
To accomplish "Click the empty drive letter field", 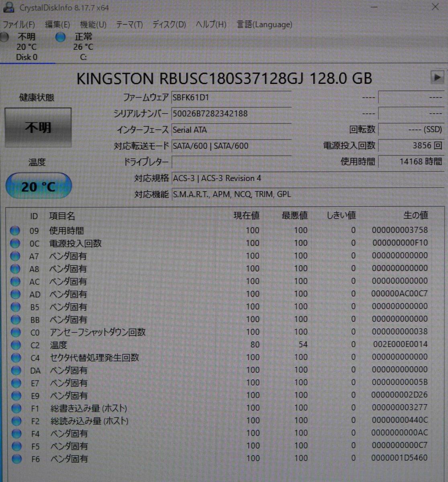I will click(231, 162).
